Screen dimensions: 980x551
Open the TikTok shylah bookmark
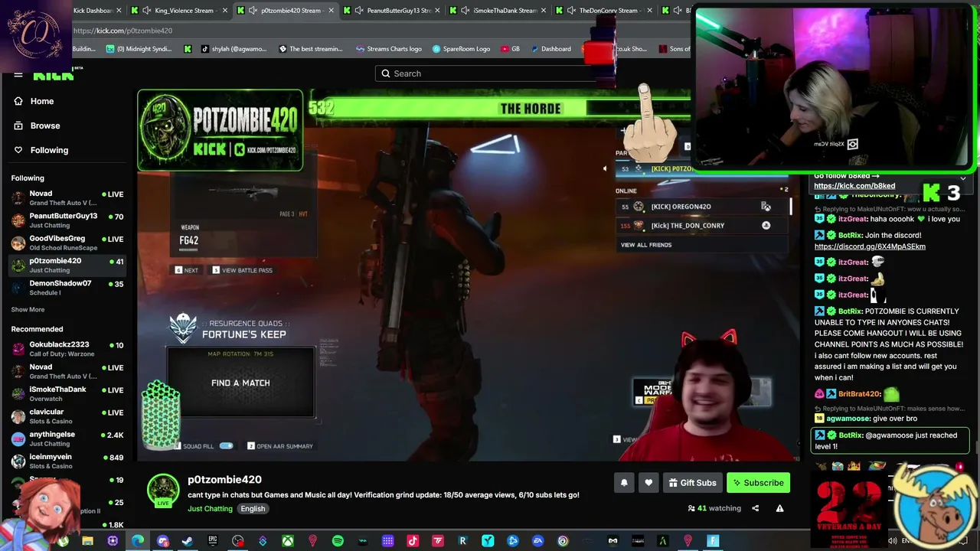coord(234,49)
